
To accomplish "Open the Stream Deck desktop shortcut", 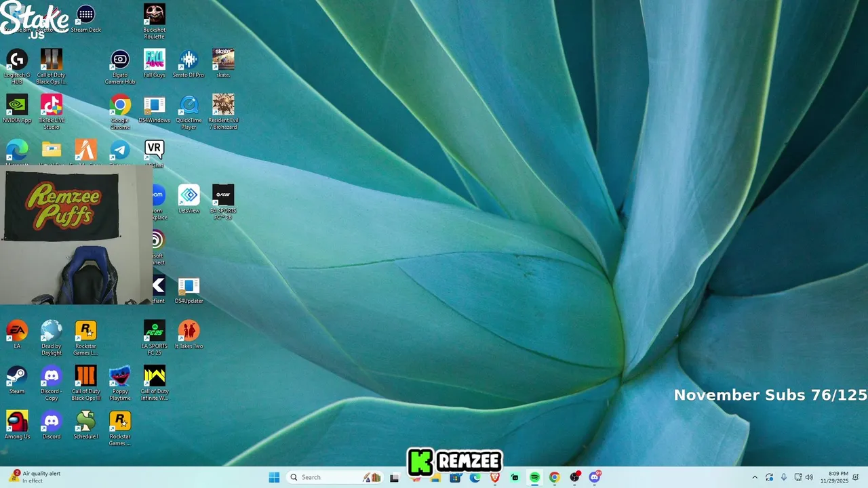I will (85, 19).
